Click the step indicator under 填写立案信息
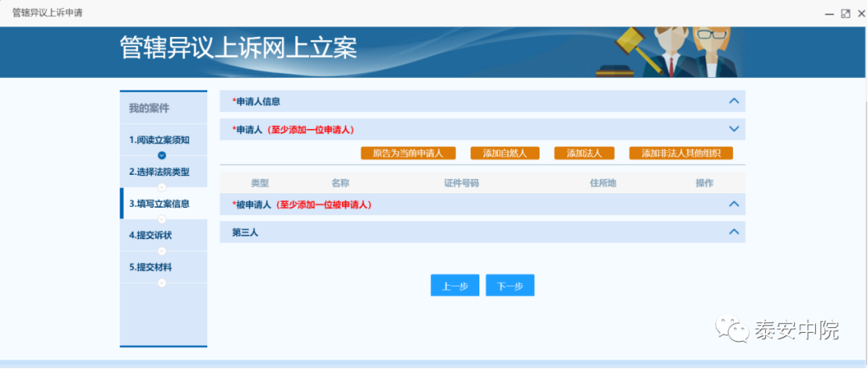The image size is (868, 369). pyautogui.click(x=161, y=219)
